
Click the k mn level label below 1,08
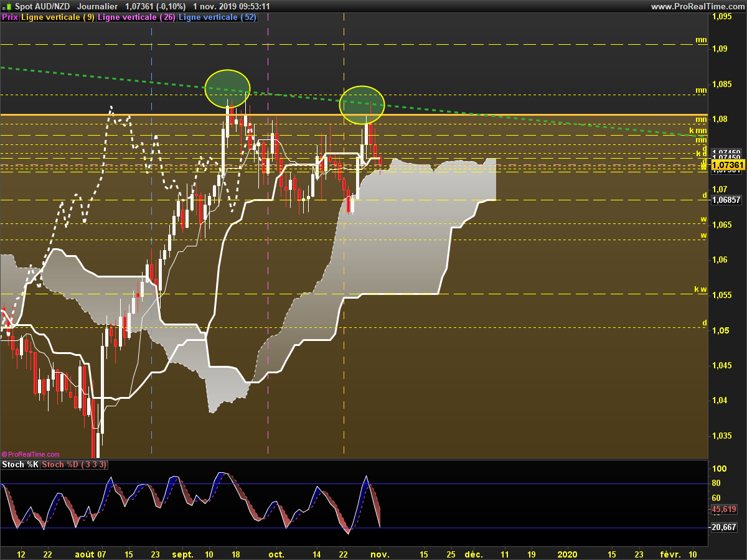(x=698, y=131)
